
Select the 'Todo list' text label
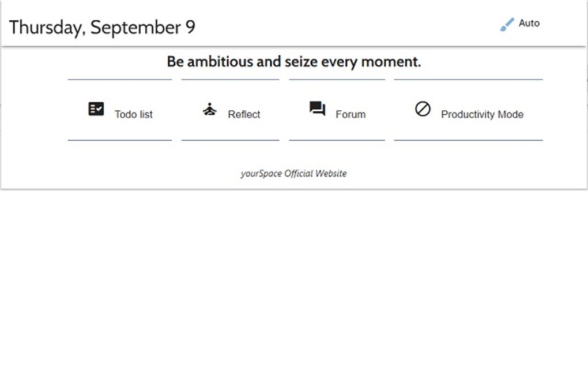coord(134,114)
